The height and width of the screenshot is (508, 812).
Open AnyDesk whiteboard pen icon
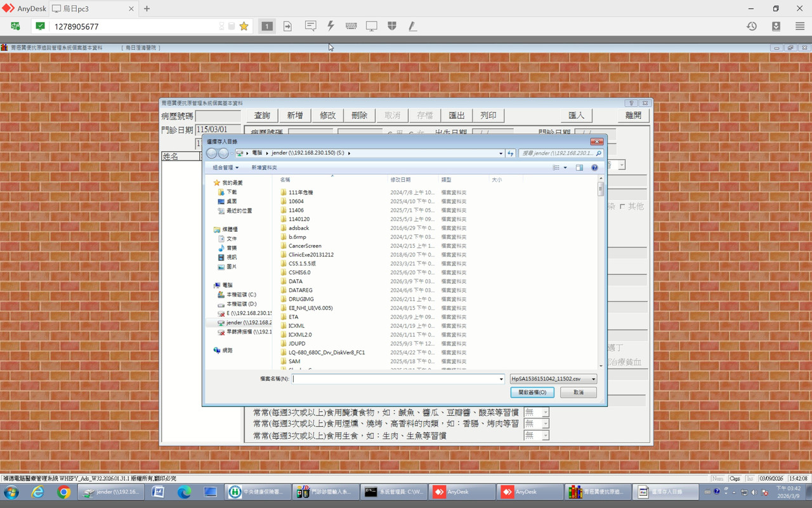[412, 26]
